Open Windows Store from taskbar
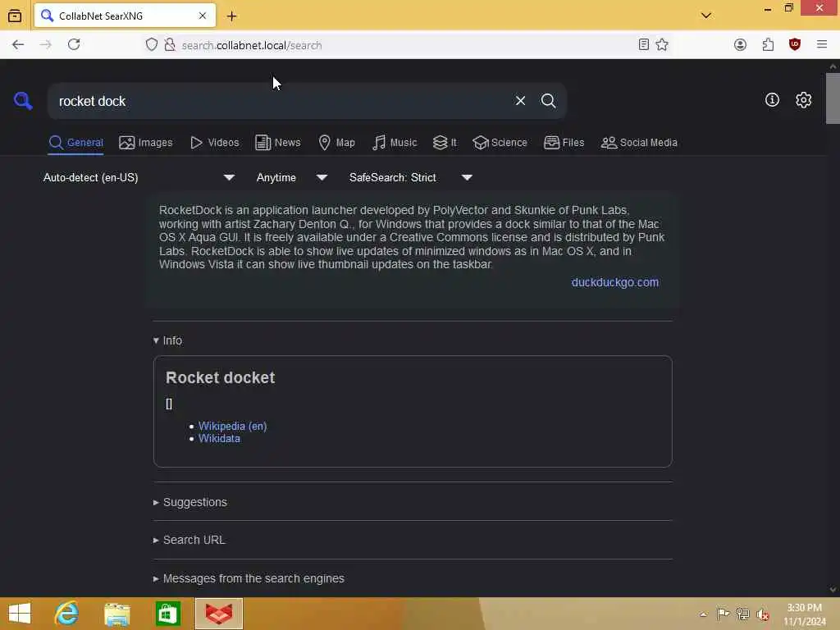Image resolution: width=840 pixels, height=630 pixels. pos(167,614)
